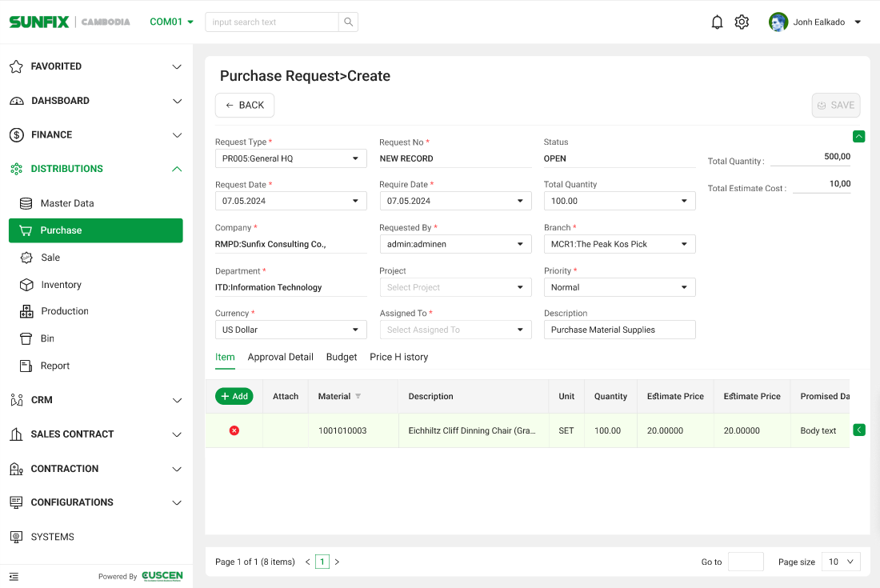The width and height of the screenshot is (880, 588).
Task: Open the Jonh Ealkado user menu
Action: [x=816, y=22]
